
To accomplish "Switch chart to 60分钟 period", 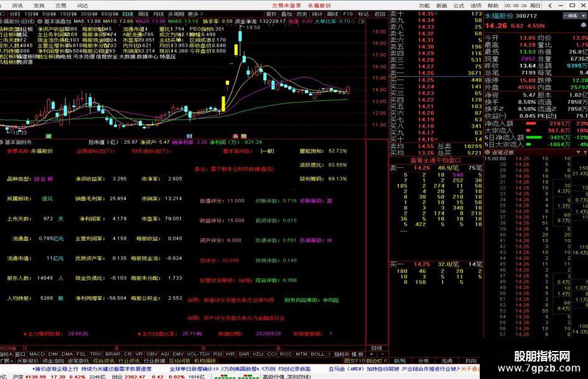I will pos(110,14).
